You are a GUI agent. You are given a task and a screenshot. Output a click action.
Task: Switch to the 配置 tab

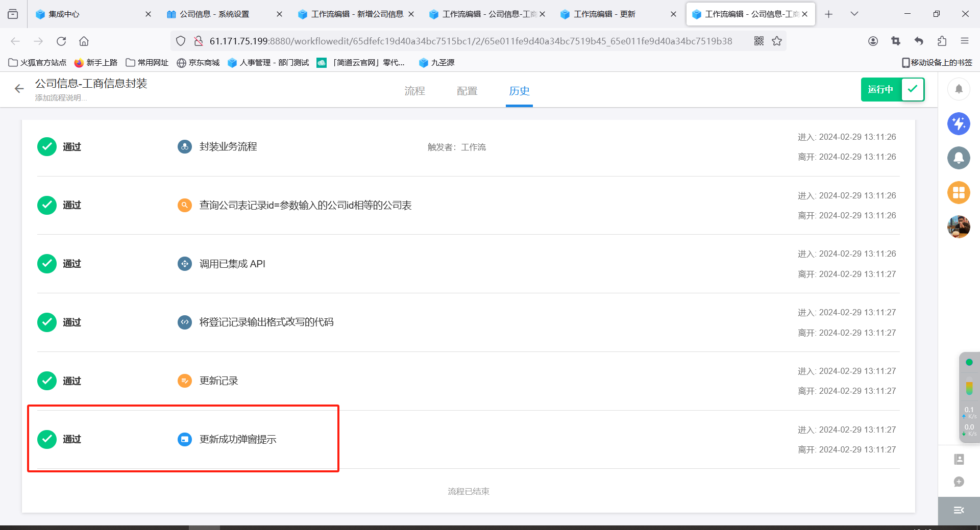[467, 91]
